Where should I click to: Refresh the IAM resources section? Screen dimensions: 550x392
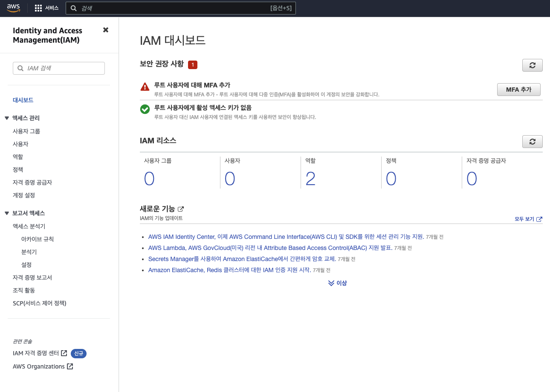pos(532,142)
